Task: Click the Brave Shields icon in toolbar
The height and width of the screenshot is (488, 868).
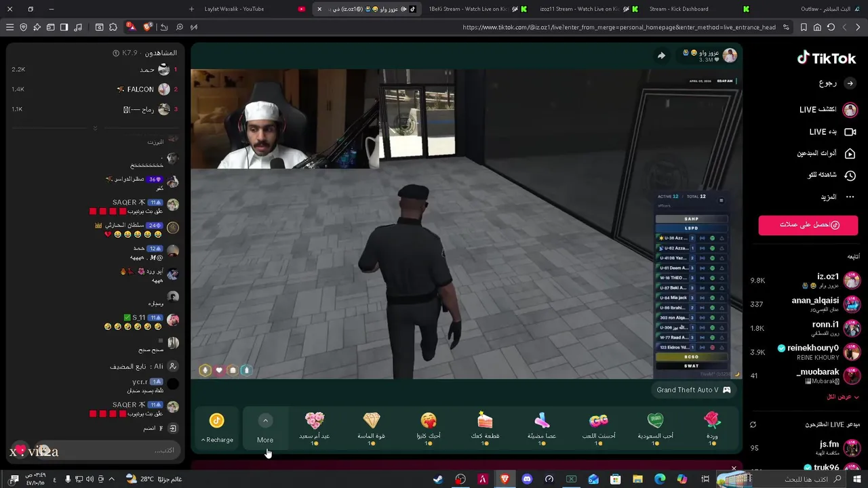Action: (x=24, y=27)
